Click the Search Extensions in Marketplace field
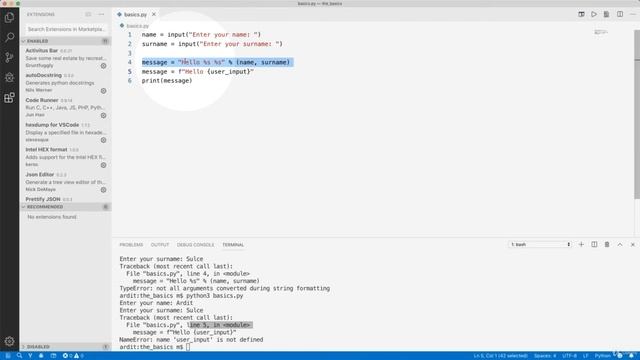 66,29
